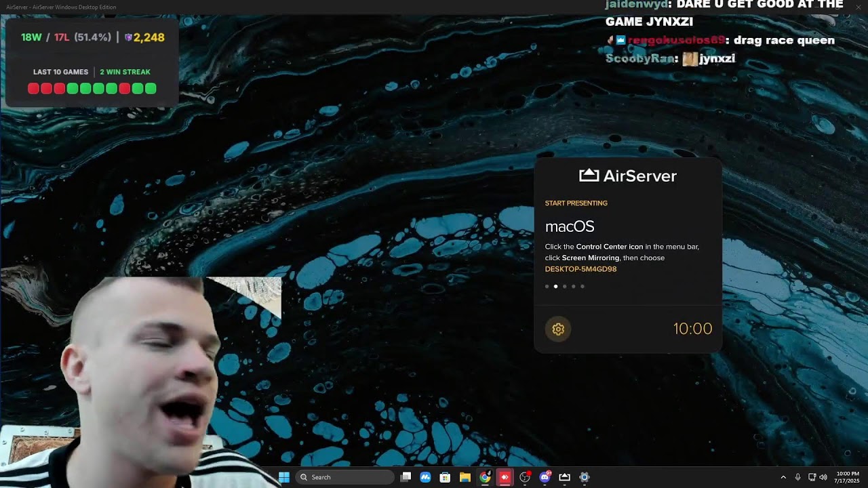Go to fourth AirServer instruction page dot
Screen dimensions: 868x488
pos(574,287)
